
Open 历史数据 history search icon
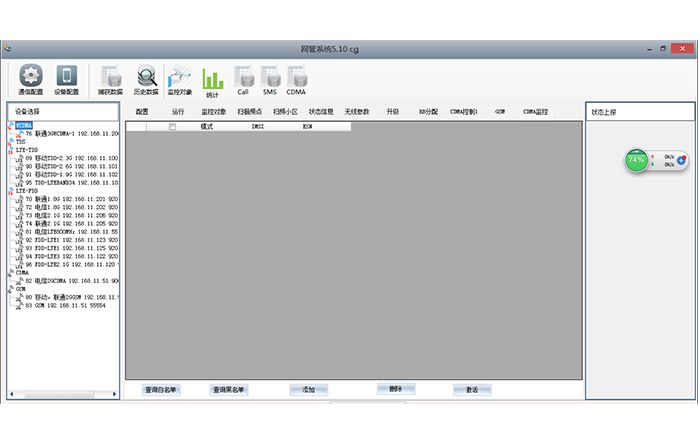click(146, 78)
